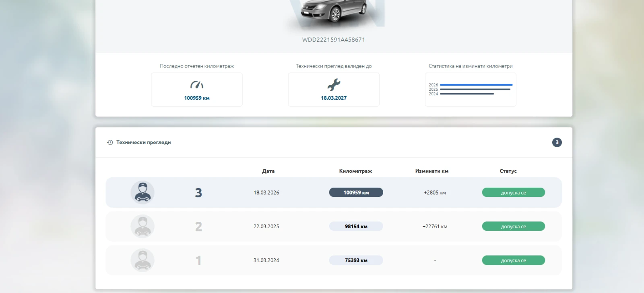
Task: Click the large number 2 in second row
Action: click(198, 227)
